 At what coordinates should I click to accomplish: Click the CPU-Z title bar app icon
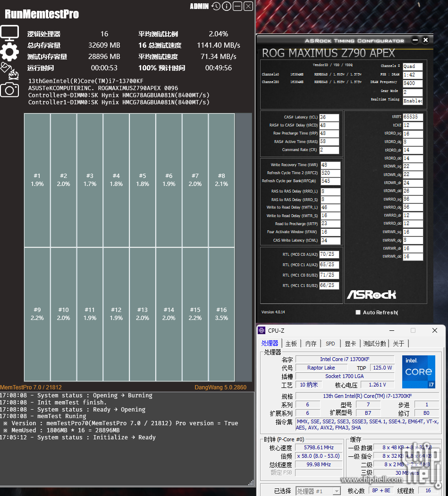point(262,330)
